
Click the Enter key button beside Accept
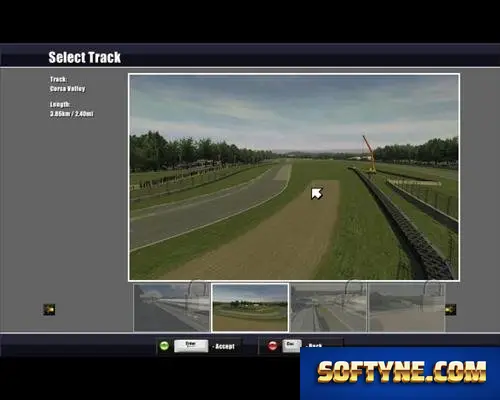191,346
